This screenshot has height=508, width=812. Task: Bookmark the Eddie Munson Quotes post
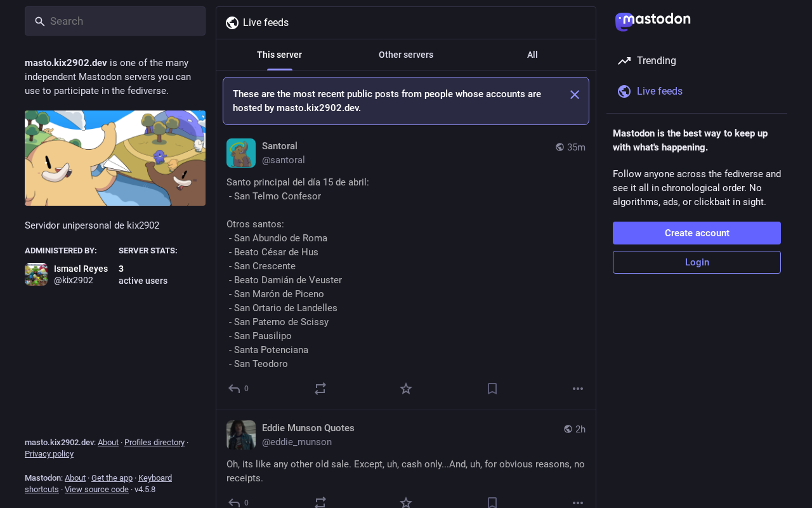492,502
